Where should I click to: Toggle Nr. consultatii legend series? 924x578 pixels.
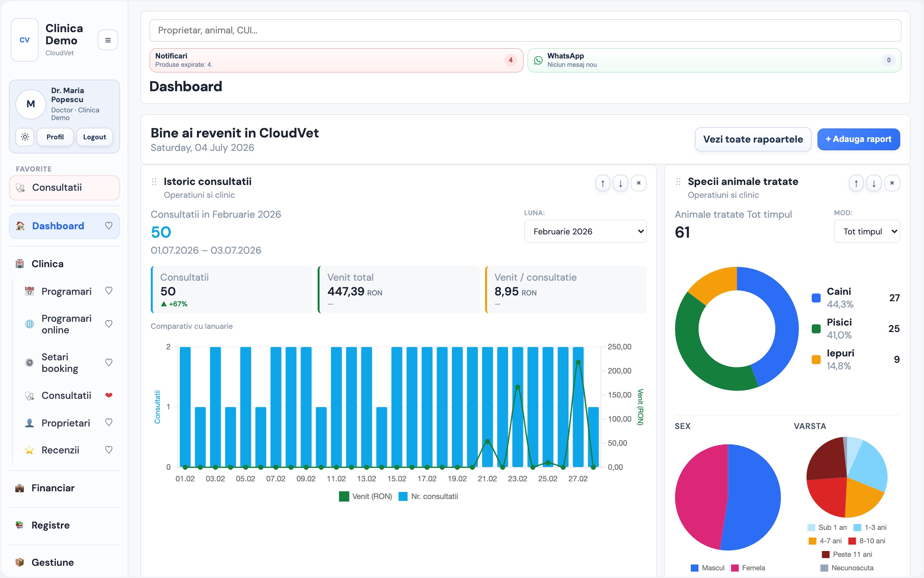point(428,496)
